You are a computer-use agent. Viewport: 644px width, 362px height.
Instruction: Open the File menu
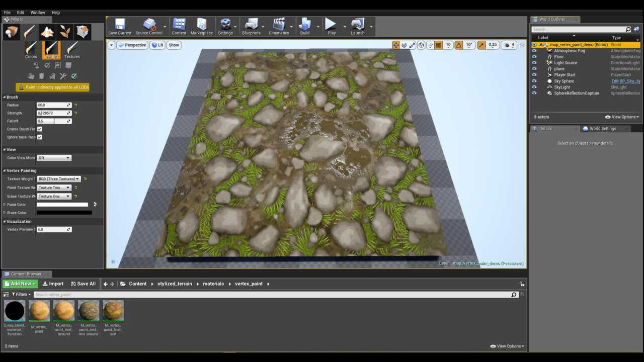7,13
